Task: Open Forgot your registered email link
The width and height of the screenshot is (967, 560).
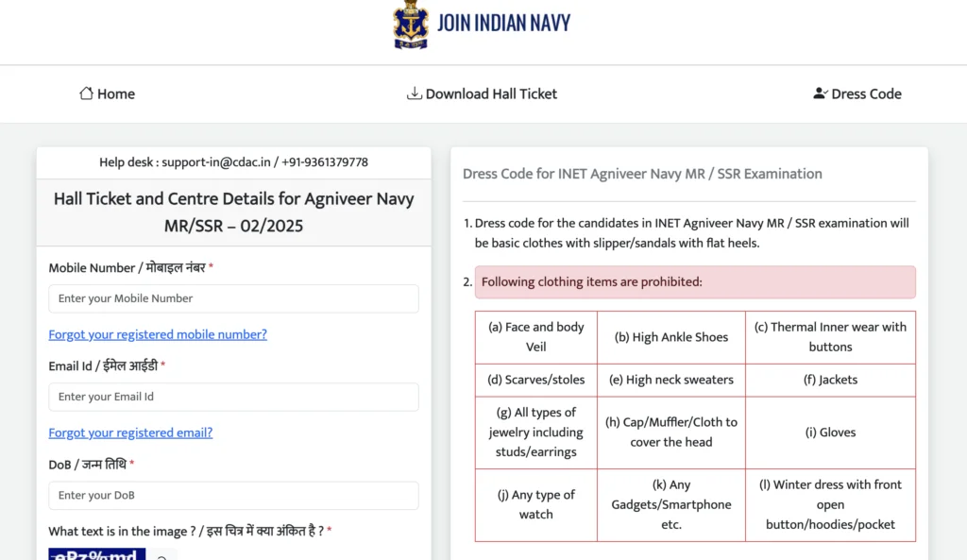Action: click(x=130, y=433)
